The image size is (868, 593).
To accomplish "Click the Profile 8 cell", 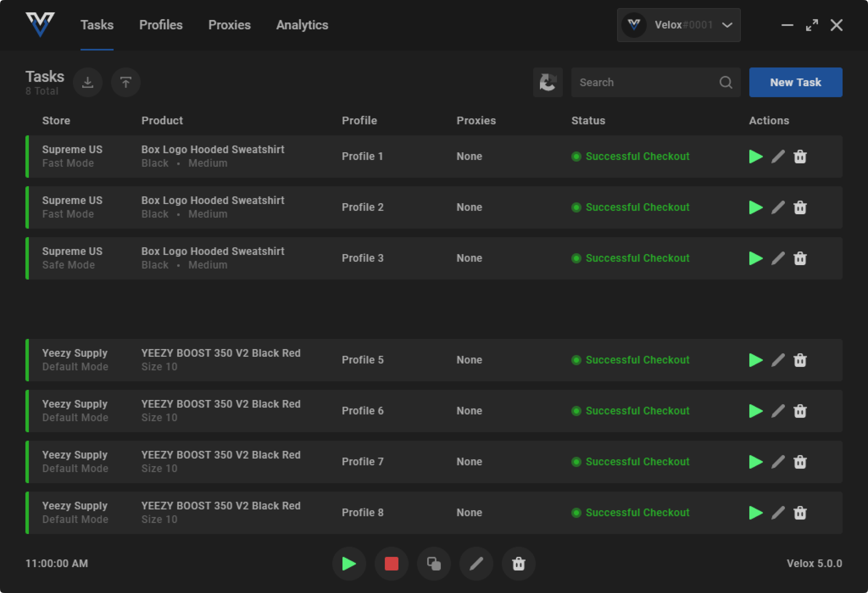I will click(363, 512).
